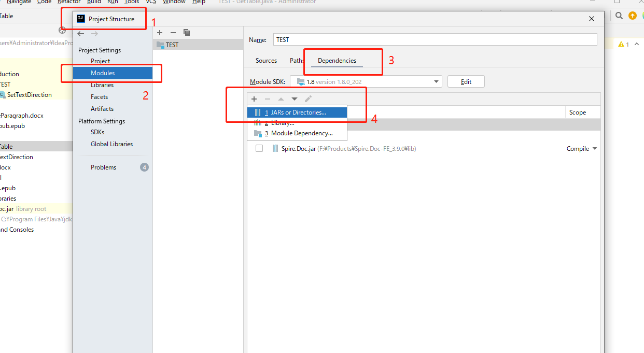Edit dependency with the pencil icon

coord(308,98)
